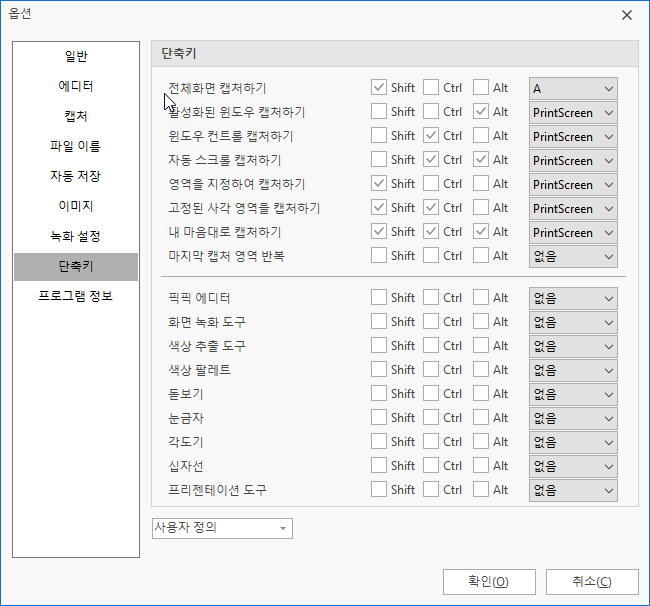Viewport: 650px width, 606px height.
Task: Expand key dropdown for 색상 추출 도구
Action: tap(573, 347)
